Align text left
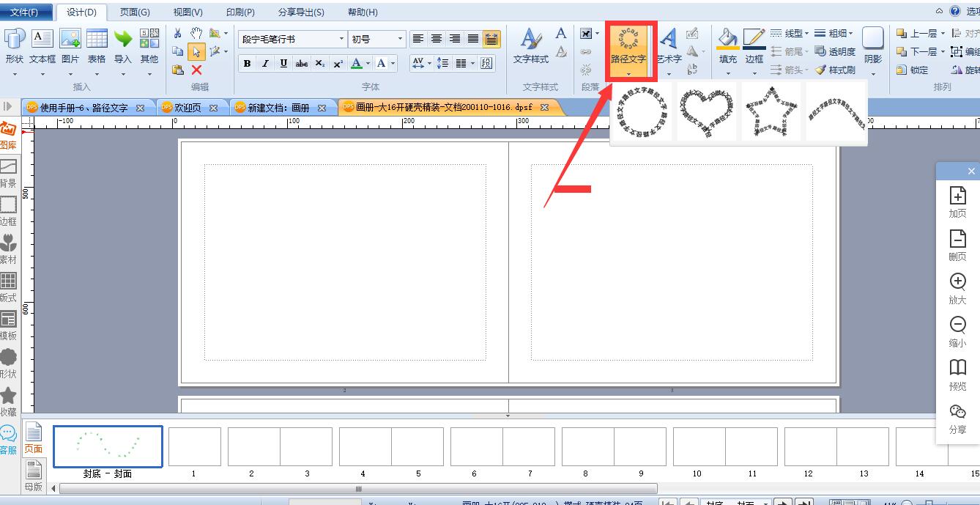This screenshot has height=505, width=980. click(418, 39)
